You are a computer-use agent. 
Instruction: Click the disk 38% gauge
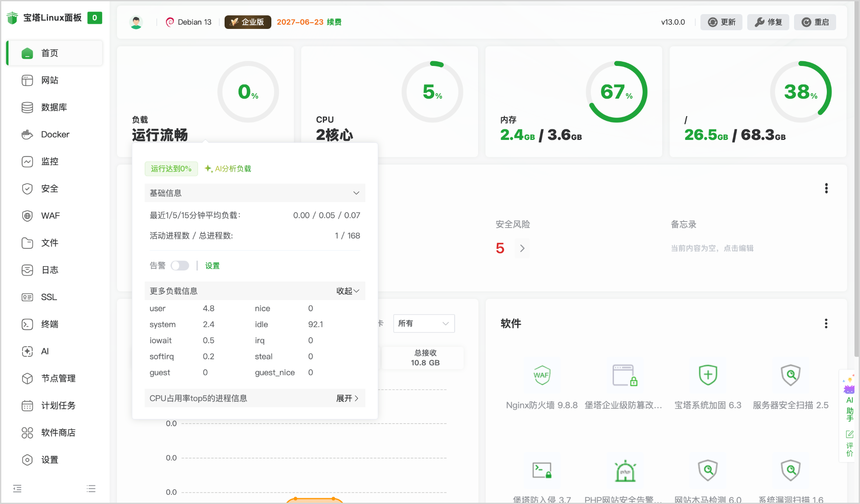pos(801,92)
